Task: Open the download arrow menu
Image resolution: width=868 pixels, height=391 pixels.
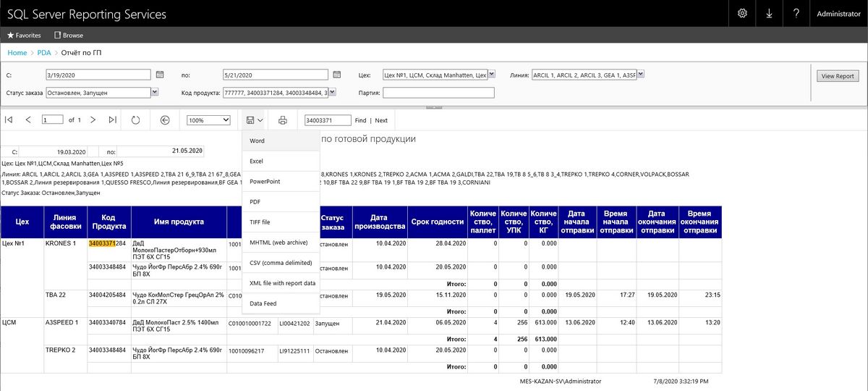Action: coord(769,14)
